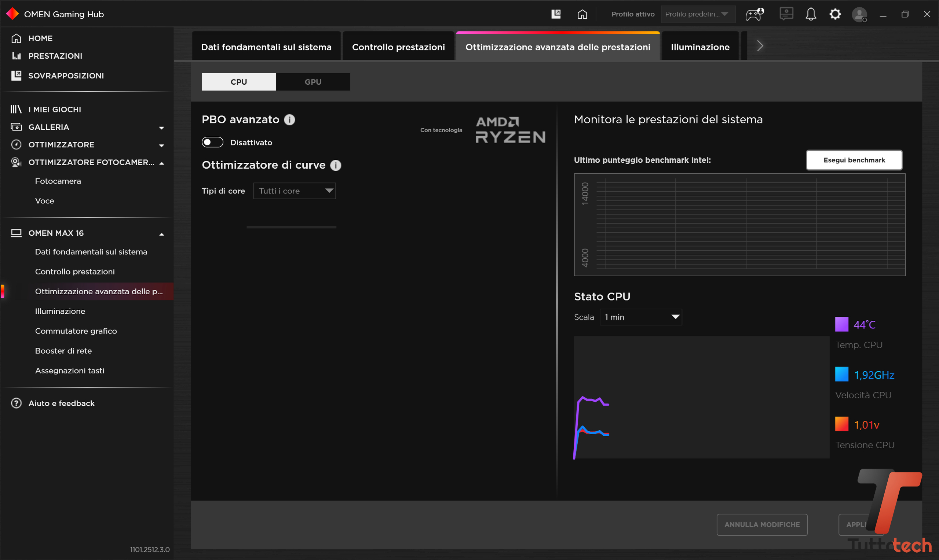Screen dimensions: 939x560
Task: Switch to Controllo prestazioni tab
Action: (398, 47)
